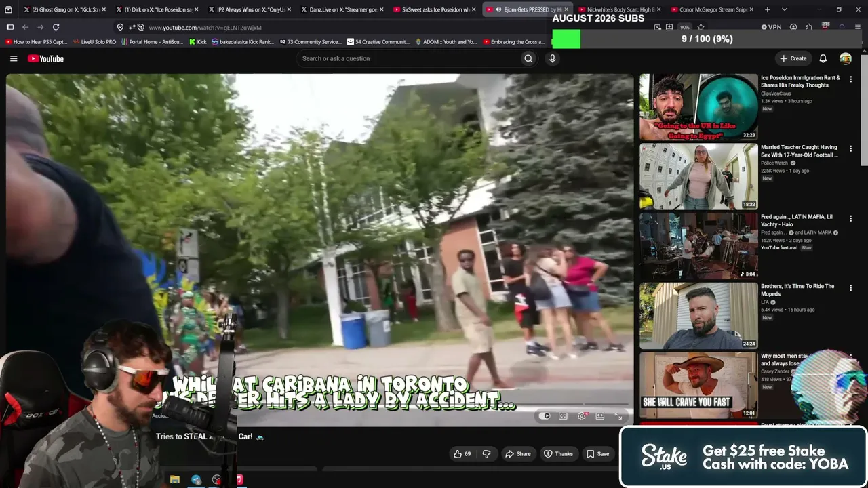
Task: Open the browser hamburger application menu
Action: point(858,27)
